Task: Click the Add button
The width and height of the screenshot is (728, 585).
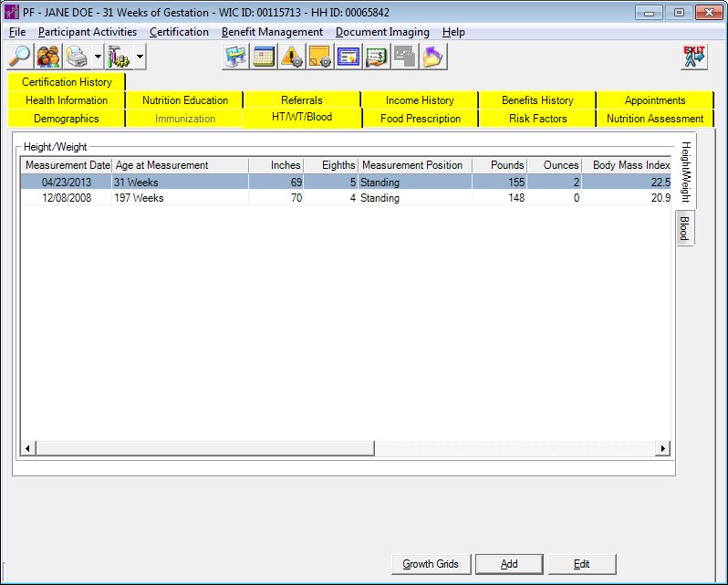Action: [x=509, y=564]
